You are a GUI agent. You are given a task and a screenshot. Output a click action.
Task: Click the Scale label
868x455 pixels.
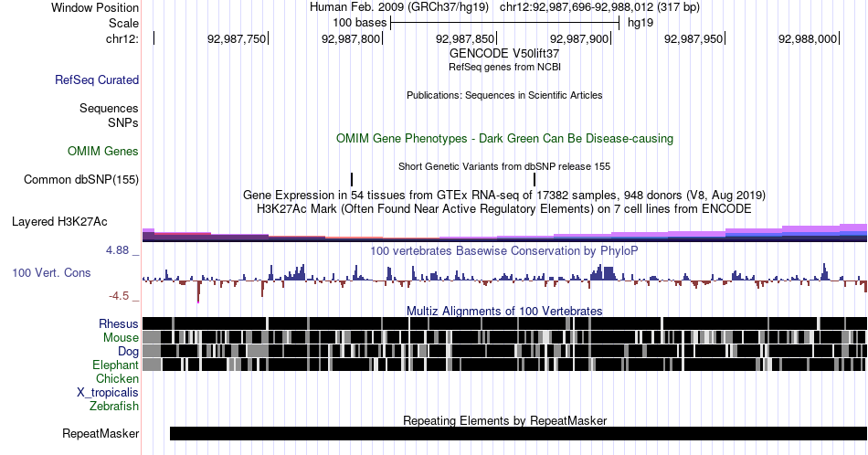coord(123,23)
